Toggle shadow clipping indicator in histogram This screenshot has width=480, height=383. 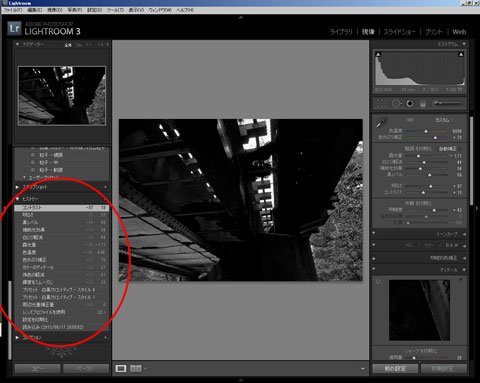coord(378,54)
